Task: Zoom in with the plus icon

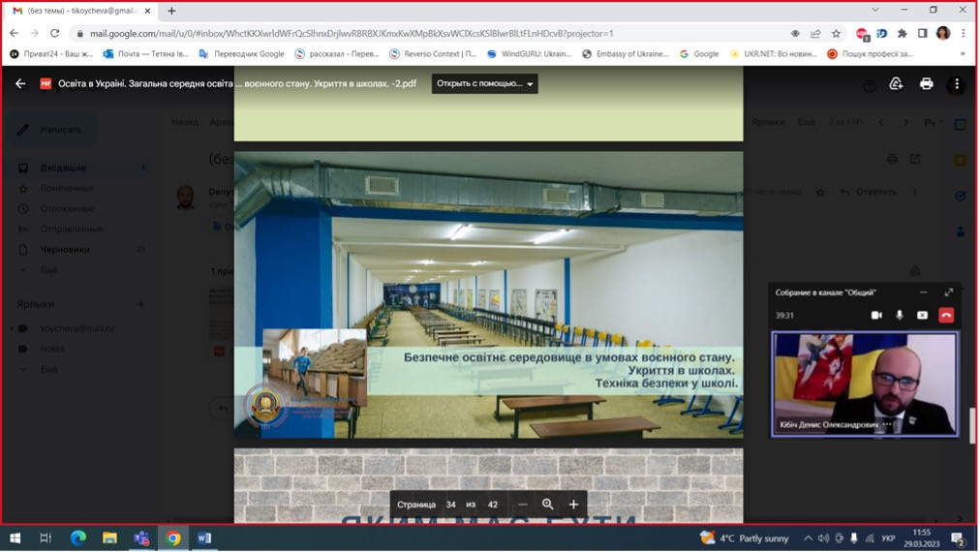Action: [x=573, y=505]
